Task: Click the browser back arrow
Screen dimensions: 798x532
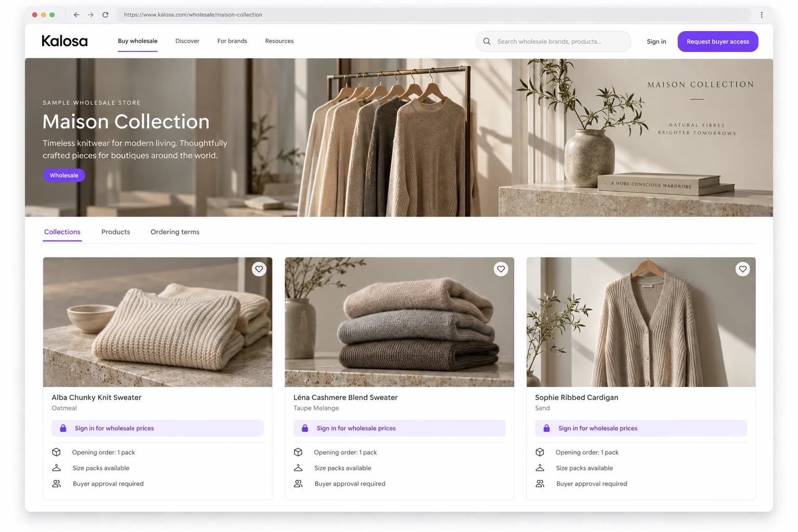Action: 76,15
